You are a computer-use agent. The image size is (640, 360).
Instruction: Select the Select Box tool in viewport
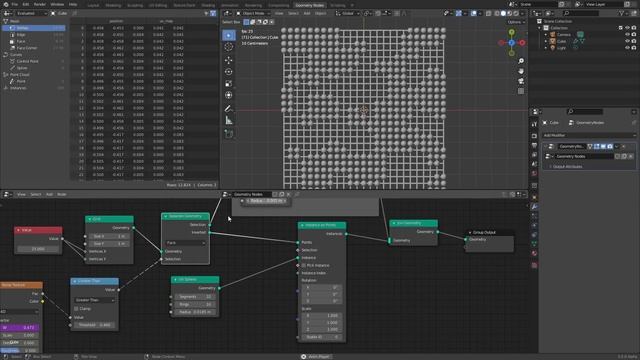(229, 35)
